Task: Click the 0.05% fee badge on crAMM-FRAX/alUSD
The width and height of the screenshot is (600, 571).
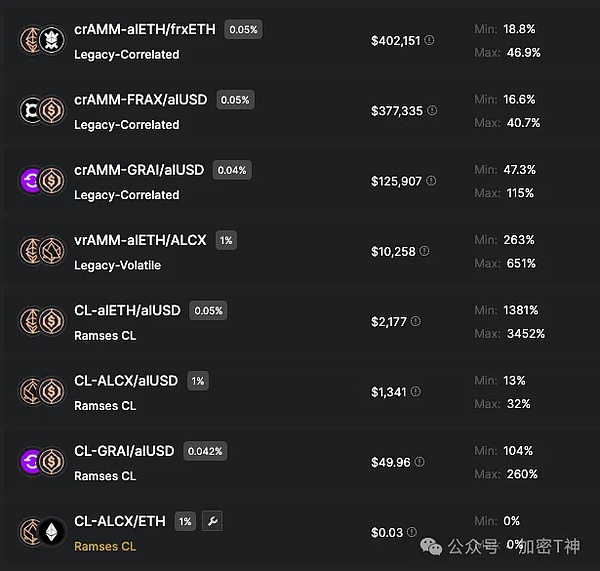Action: click(x=234, y=100)
